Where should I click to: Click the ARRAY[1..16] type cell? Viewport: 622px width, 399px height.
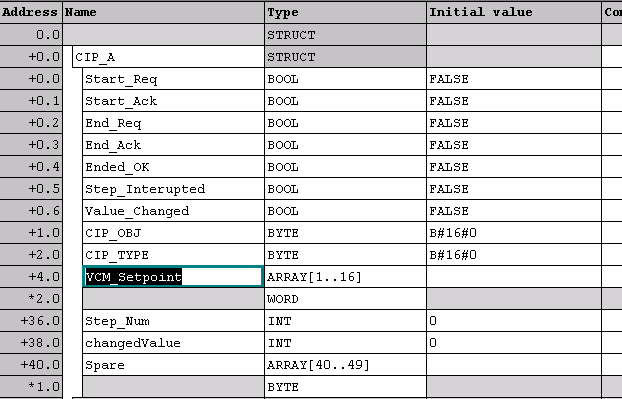coord(346,276)
